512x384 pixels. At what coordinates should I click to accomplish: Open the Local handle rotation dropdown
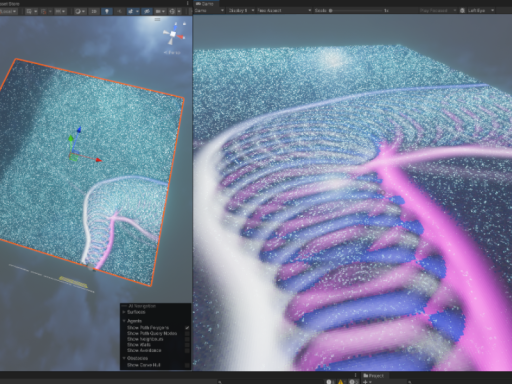pyautogui.click(x=8, y=11)
